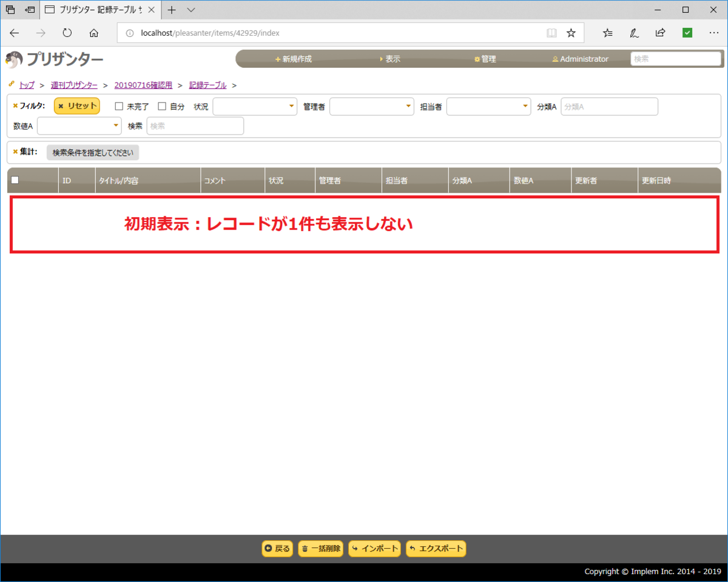Image resolution: width=728 pixels, height=582 pixels.
Task: Click the 戻る button
Action: pos(277,549)
